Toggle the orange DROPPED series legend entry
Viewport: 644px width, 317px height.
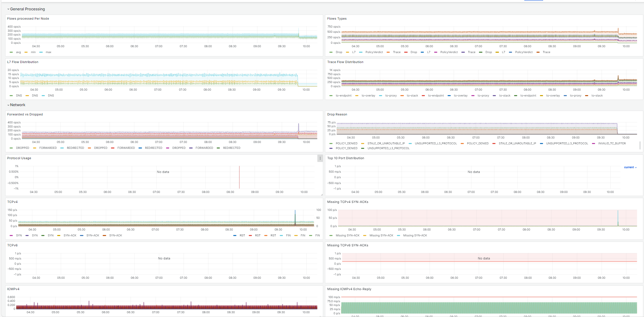click(101, 148)
